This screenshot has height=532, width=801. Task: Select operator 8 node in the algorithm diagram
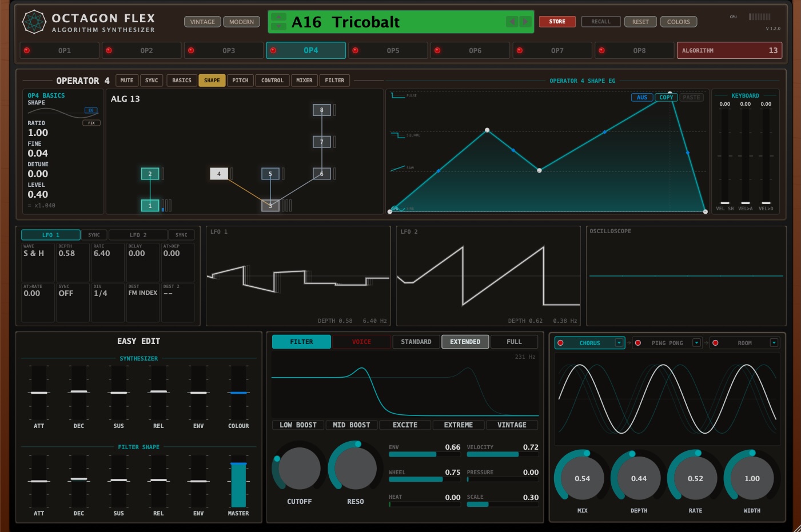point(322,110)
